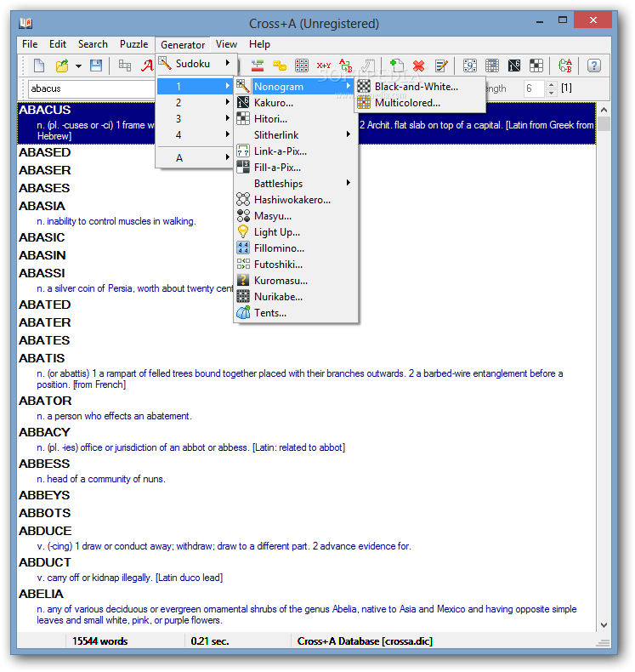Click the length value field showing 6
The image size is (635, 672).
[534, 88]
